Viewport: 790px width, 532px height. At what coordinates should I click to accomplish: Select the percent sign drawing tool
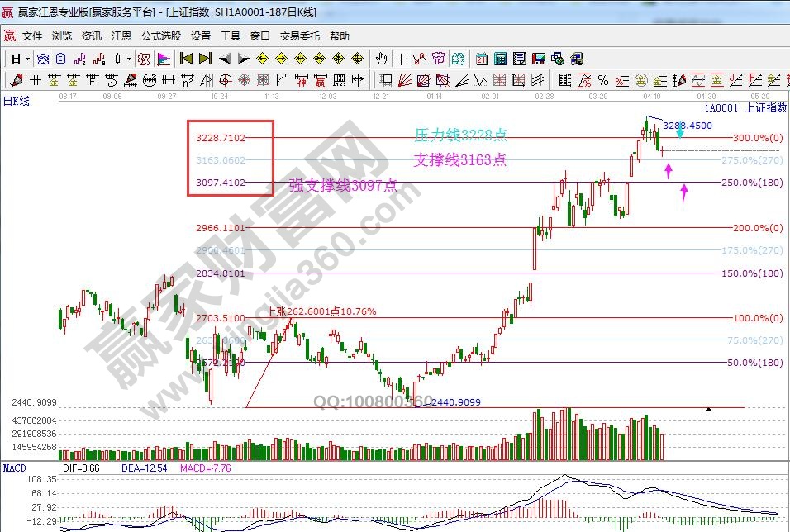(603, 80)
